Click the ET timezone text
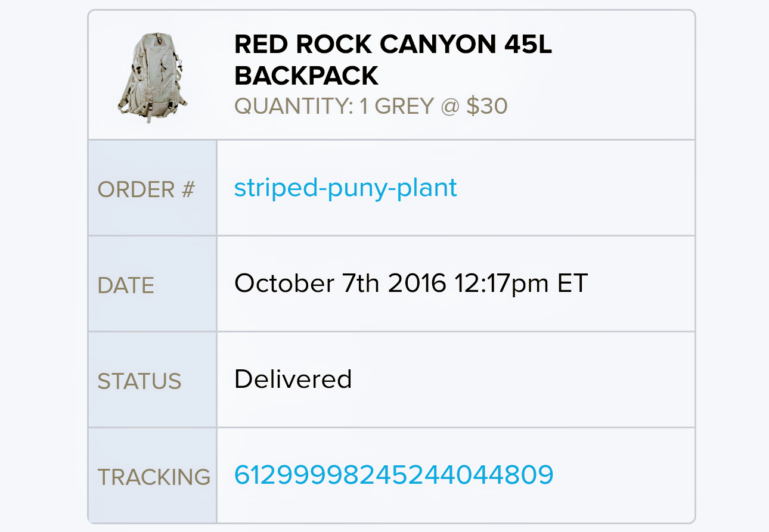The image size is (769, 532). click(572, 283)
